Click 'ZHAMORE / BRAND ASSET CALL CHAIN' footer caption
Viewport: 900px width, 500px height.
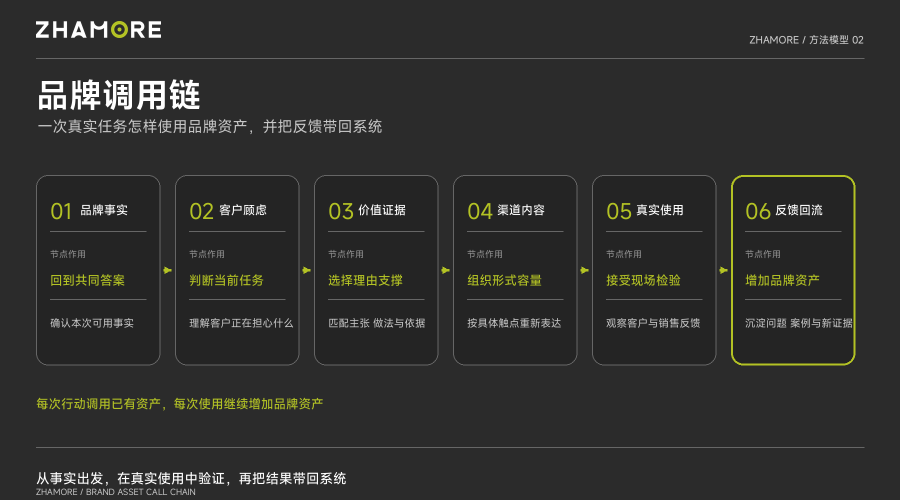coord(115,492)
